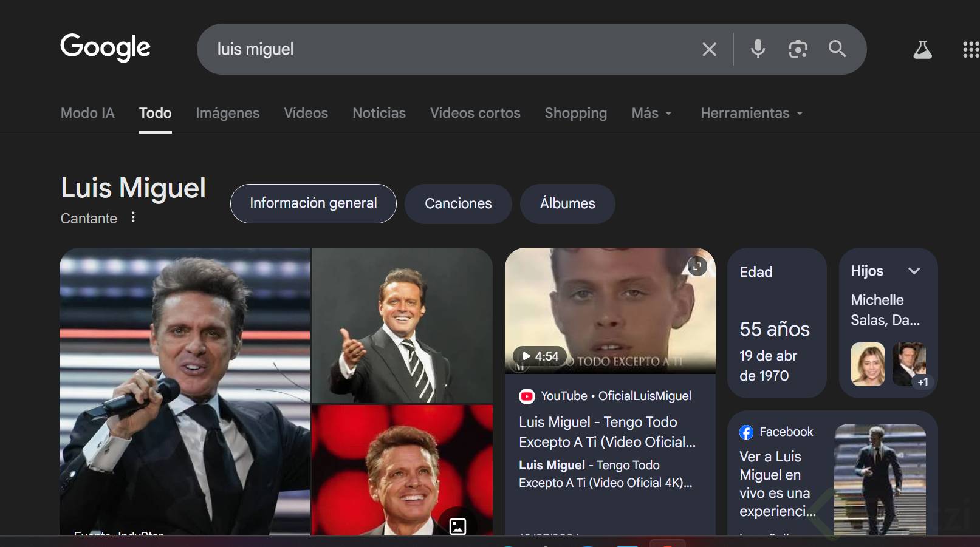This screenshot has width=980, height=547.
Task: Focus the search field containing luis miguel
Action: pyautogui.click(x=450, y=49)
